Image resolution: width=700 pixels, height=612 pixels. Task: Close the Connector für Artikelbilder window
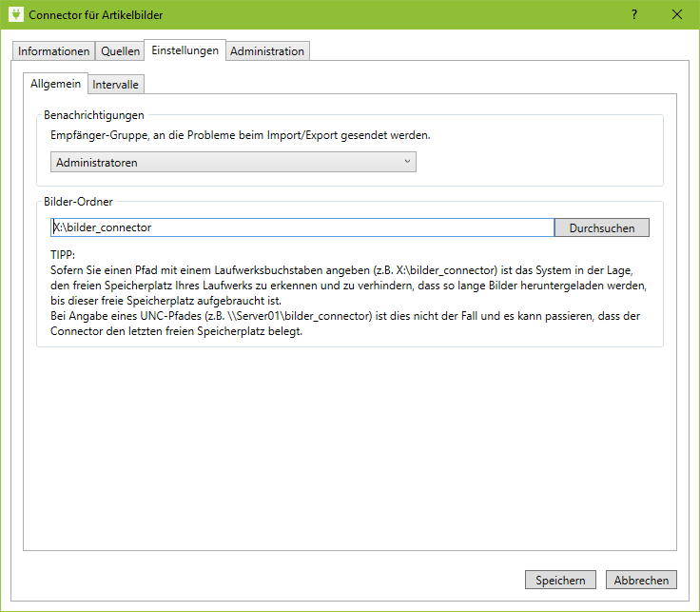pyautogui.click(x=677, y=15)
